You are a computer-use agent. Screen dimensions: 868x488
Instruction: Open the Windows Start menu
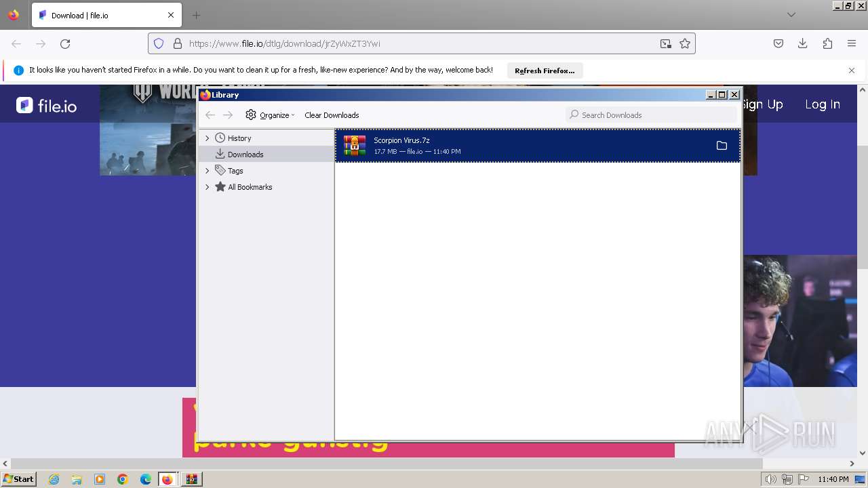point(19,479)
